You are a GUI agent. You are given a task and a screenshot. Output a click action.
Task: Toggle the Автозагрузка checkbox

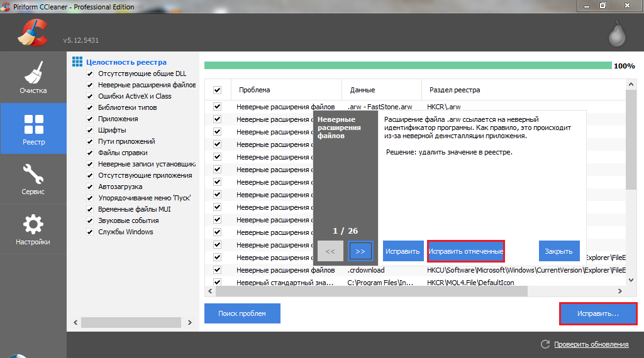(90, 187)
